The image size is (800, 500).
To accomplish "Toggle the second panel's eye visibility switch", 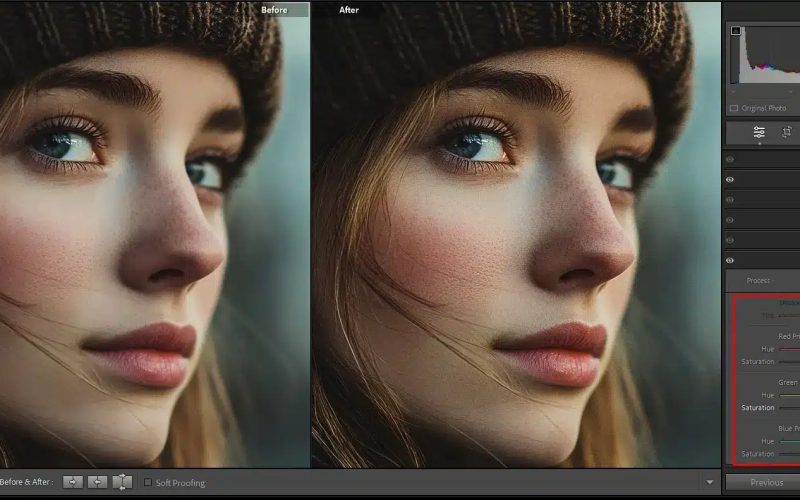I will [x=730, y=180].
